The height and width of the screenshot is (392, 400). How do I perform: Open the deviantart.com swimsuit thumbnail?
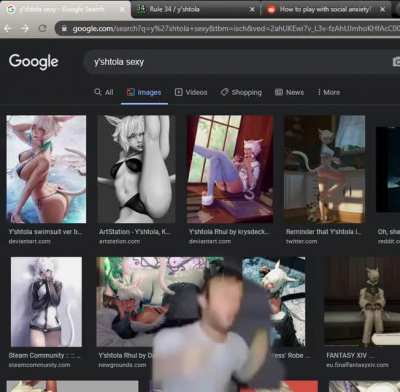pyautogui.click(x=46, y=169)
